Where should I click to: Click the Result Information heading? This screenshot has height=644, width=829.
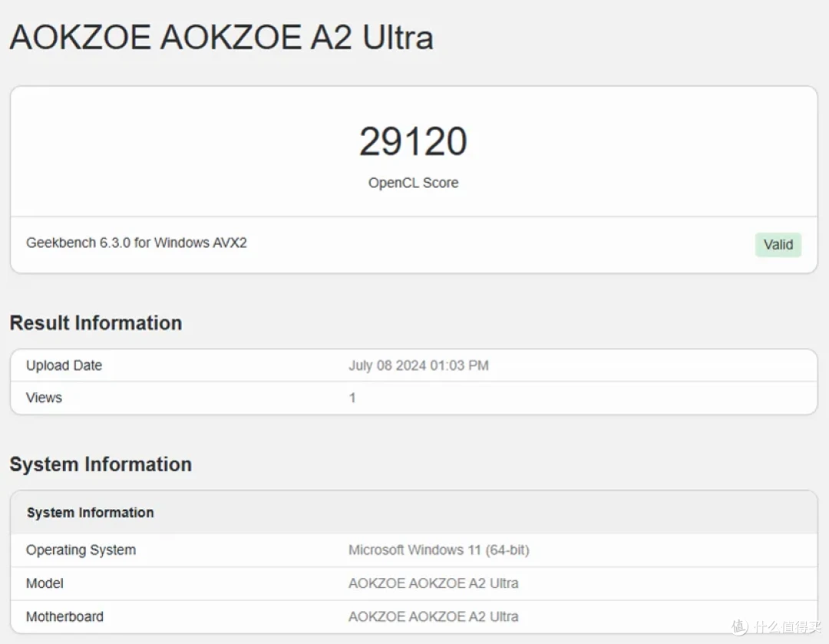point(96,323)
